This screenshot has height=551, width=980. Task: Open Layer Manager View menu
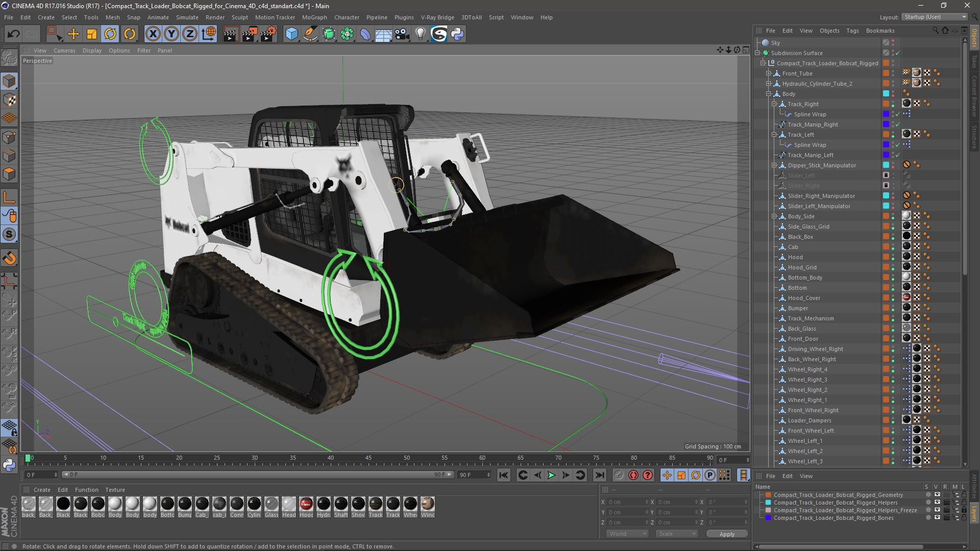(x=806, y=476)
